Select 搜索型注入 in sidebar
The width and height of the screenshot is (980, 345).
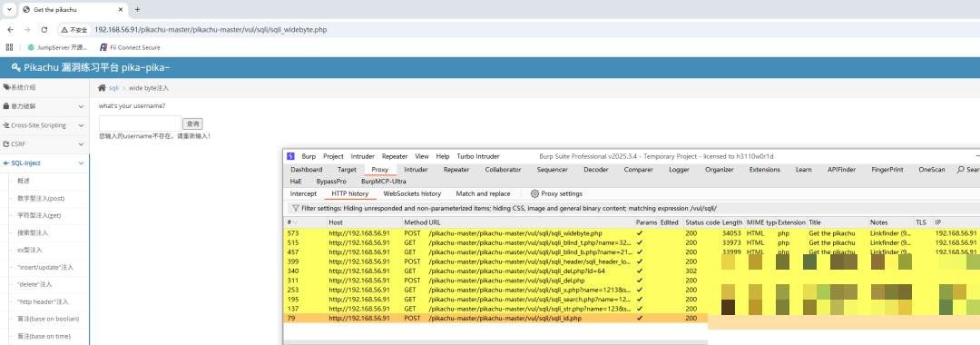(x=33, y=232)
